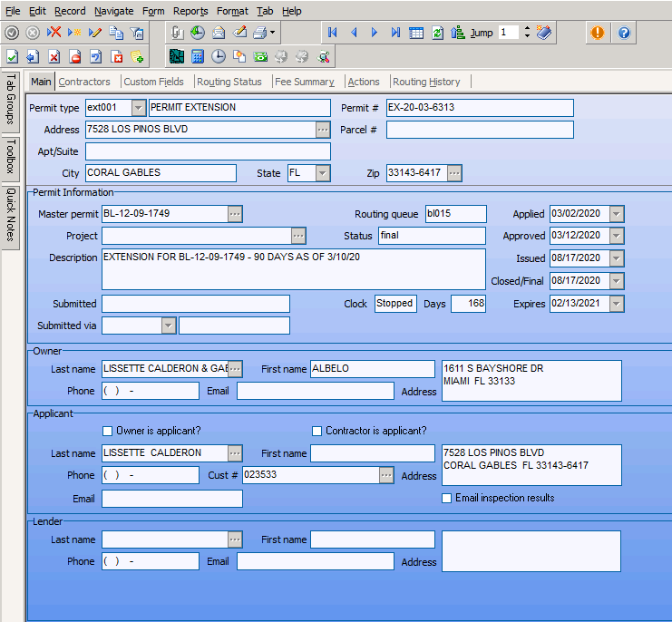This screenshot has height=622, width=672.
Task: Click the Address lookup ellipsis button
Action: pyautogui.click(x=323, y=130)
